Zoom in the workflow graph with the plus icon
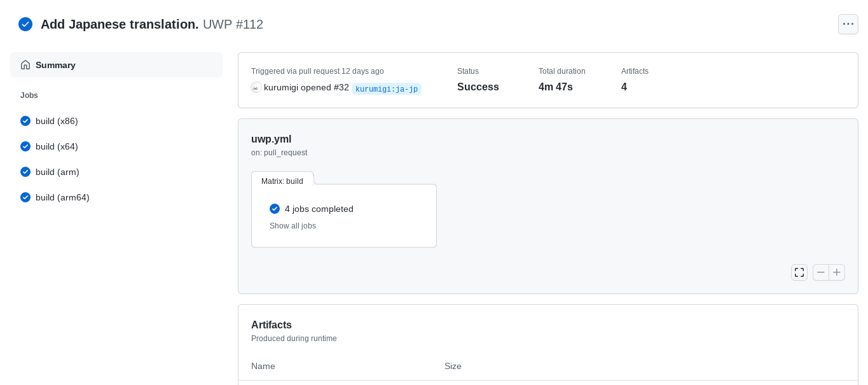Image resolution: width=868 pixels, height=385 pixels. tap(837, 272)
